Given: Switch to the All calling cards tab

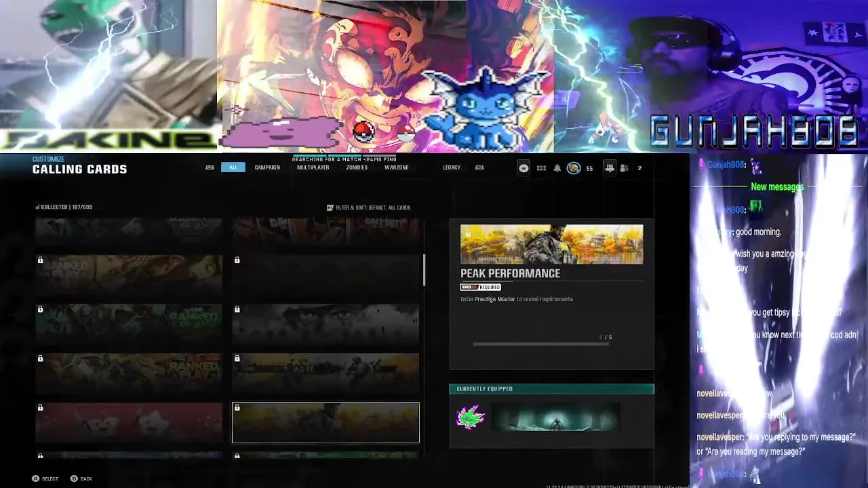Looking at the screenshot, I should (x=233, y=167).
